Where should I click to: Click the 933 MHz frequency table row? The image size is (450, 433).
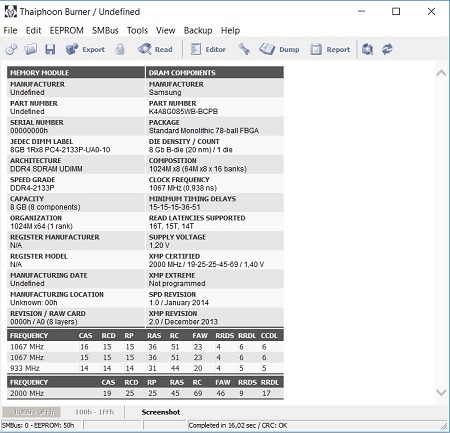tap(145, 368)
